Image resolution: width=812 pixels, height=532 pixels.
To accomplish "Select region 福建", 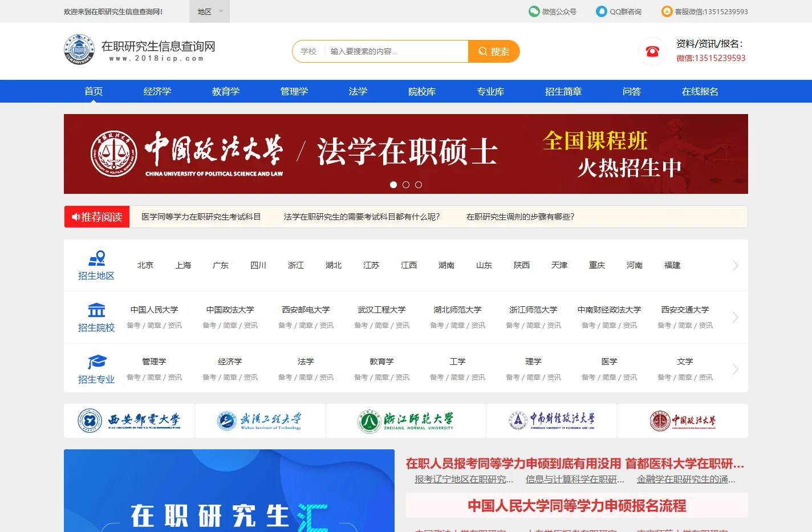I will point(672,265).
